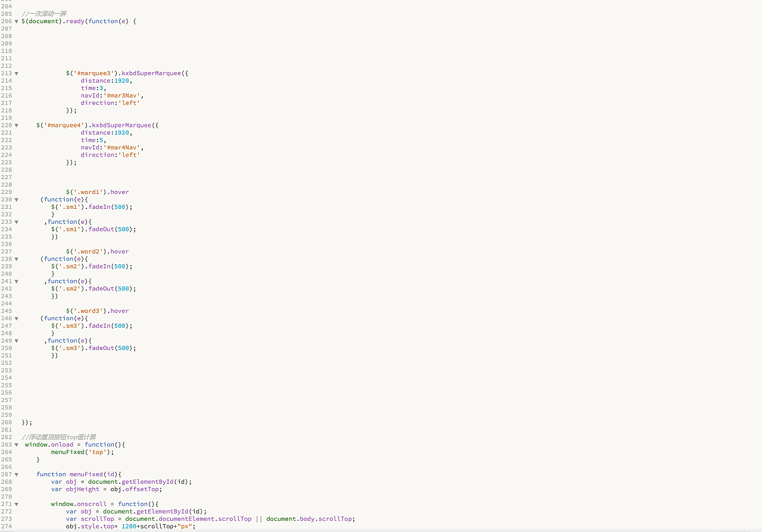The image size is (762, 532).
Task: Click "distance:1920," on line 214
Action: click(107, 80)
